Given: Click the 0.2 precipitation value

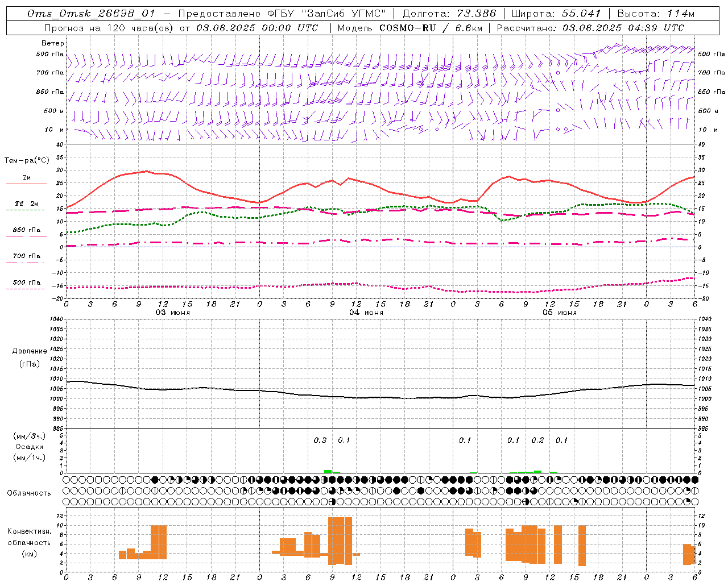Looking at the screenshot, I should [537, 440].
